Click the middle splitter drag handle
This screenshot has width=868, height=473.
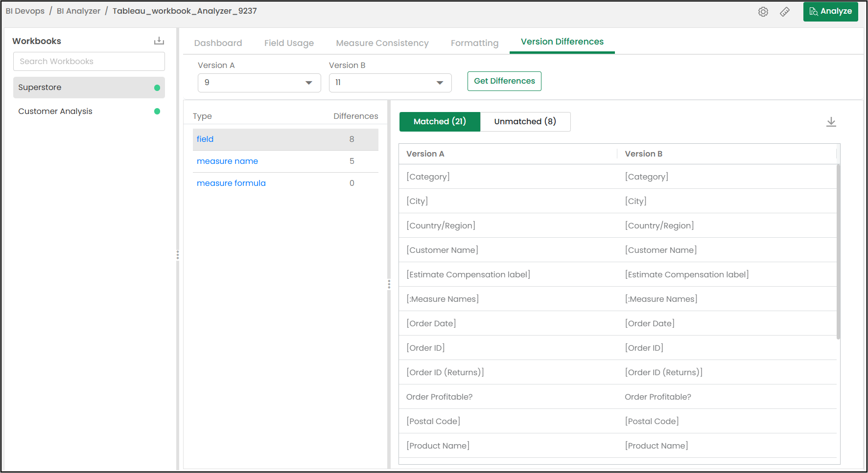tap(389, 284)
